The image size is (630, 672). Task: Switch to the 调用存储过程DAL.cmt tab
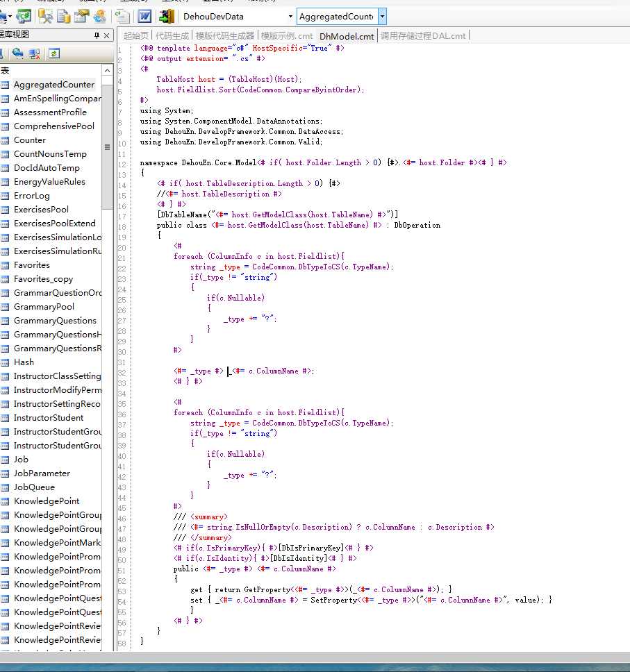423,36
